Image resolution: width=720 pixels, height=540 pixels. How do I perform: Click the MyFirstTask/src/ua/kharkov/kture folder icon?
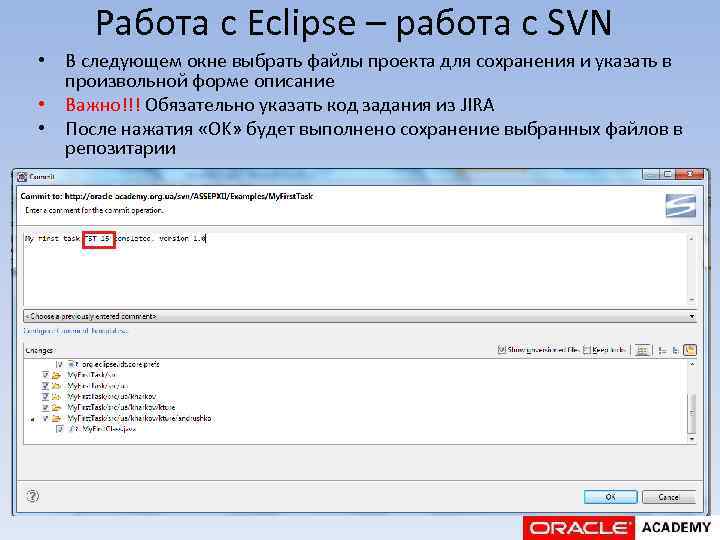(56, 407)
